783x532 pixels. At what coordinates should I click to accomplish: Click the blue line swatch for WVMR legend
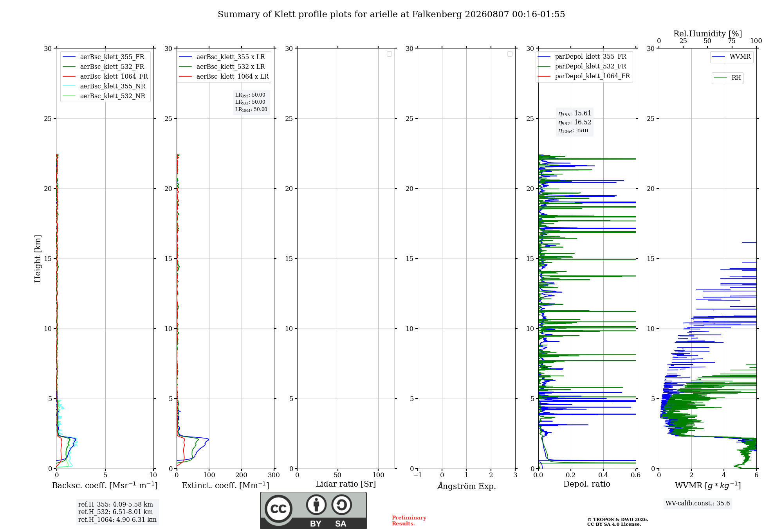tap(719, 57)
